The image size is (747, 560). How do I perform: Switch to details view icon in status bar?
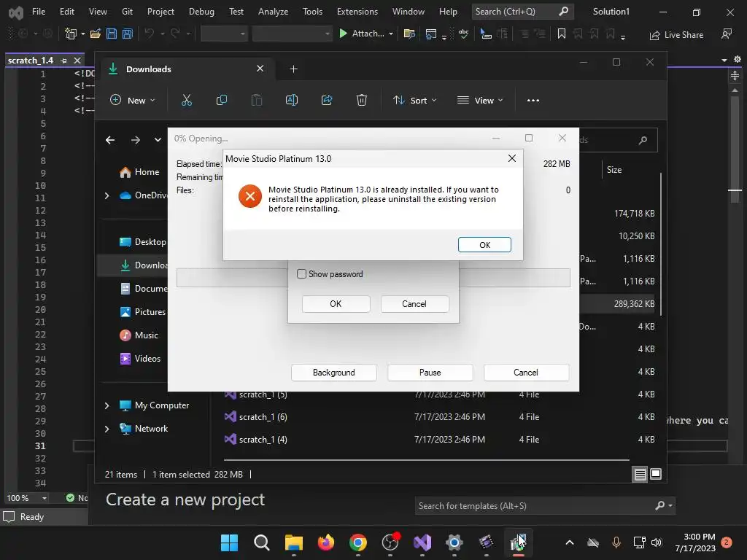coord(640,474)
